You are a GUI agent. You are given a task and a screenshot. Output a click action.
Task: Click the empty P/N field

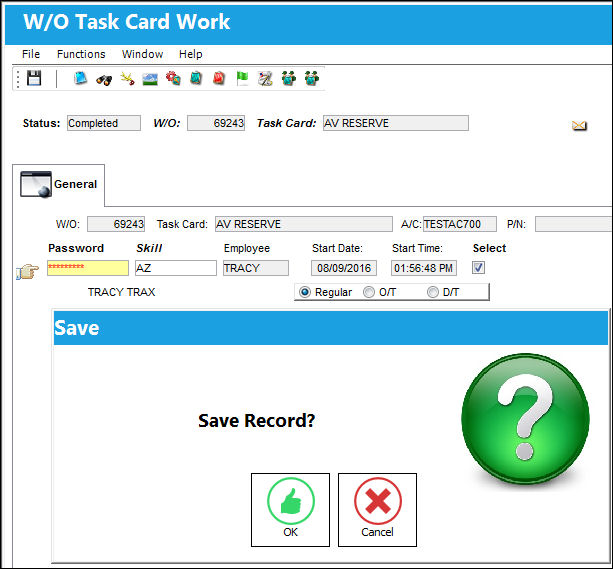(x=573, y=224)
